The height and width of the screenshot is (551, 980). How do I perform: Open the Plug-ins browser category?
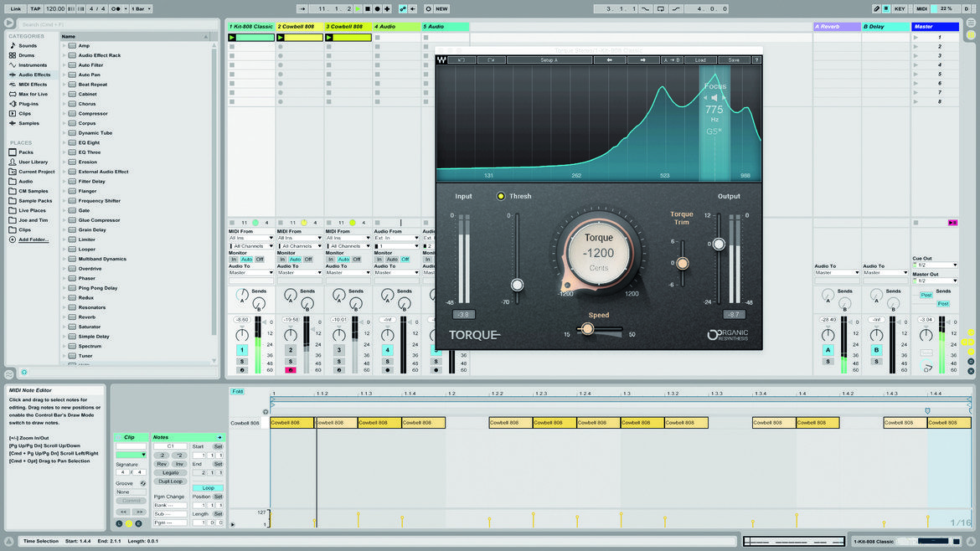click(x=28, y=104)
